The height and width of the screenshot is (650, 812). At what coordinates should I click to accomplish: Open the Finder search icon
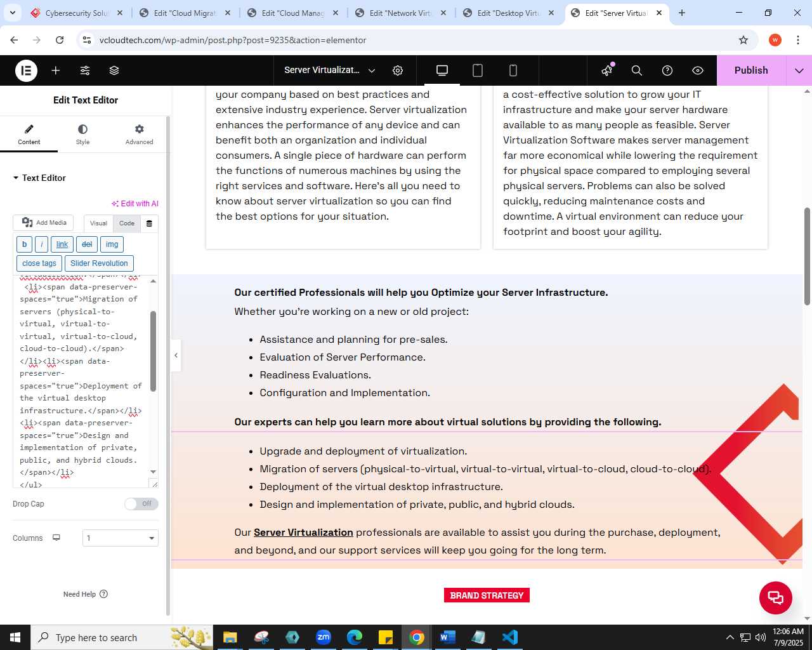click(x=637, y=70)
